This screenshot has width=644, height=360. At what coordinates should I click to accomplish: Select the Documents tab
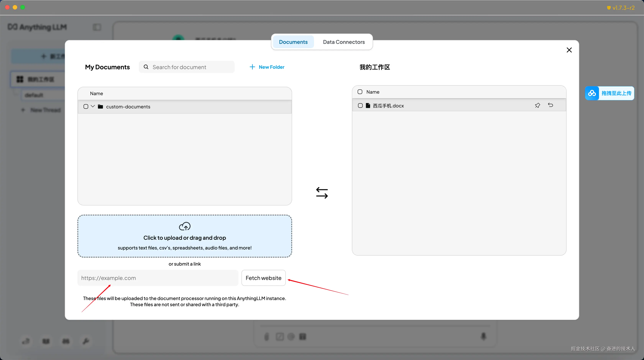[293, 42]
